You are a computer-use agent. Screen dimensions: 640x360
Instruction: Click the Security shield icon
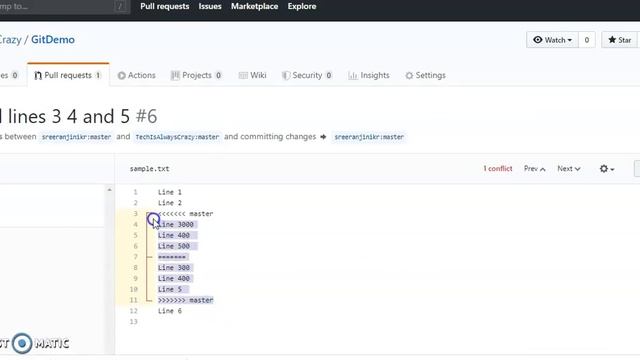point(286,76)
